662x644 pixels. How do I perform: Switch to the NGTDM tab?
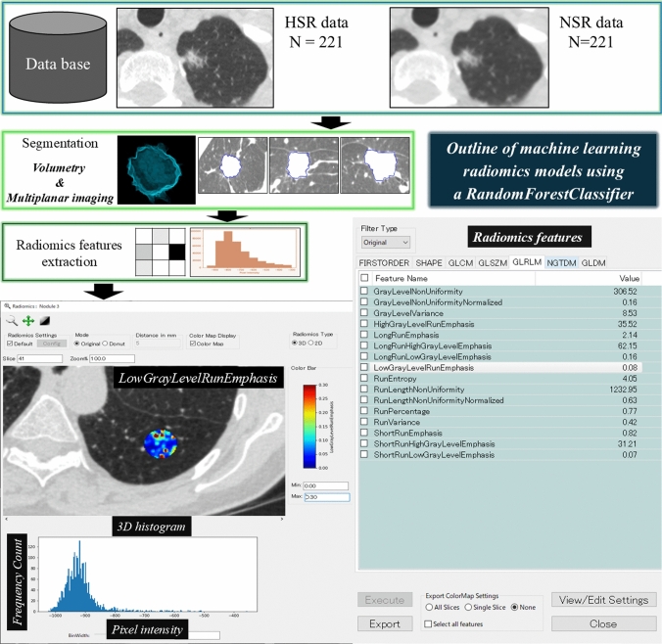tap(561, 263)
